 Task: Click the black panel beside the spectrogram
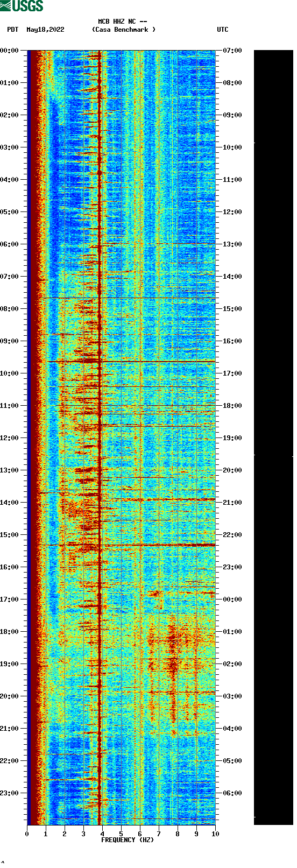pyautogui.click(x=273, y=437)
